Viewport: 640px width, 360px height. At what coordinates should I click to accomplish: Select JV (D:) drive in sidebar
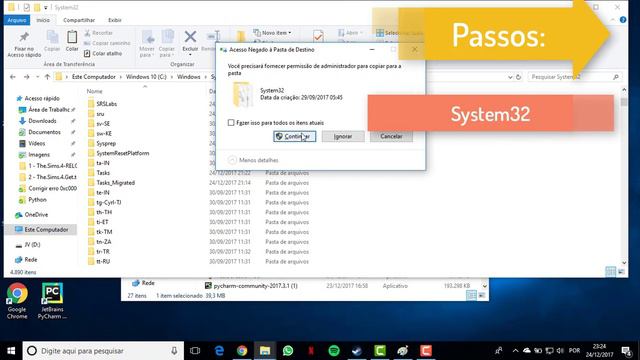(28, 244)
